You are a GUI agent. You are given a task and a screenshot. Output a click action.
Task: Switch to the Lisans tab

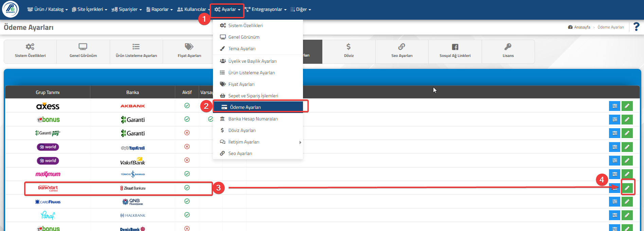pyautogui.click(x=508, y=52)
